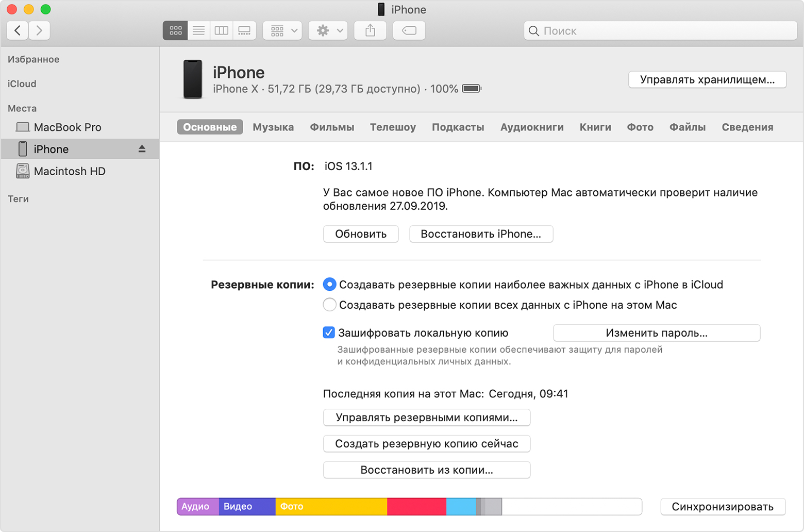Open the 'Музыка' tab
The width and height of the screenshot is (804, 532).
click(273, 127)
